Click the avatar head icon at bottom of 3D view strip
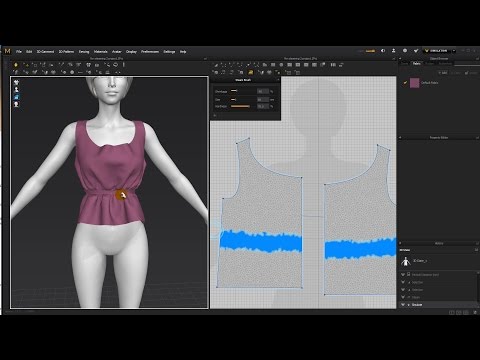 tap(16, 104)
